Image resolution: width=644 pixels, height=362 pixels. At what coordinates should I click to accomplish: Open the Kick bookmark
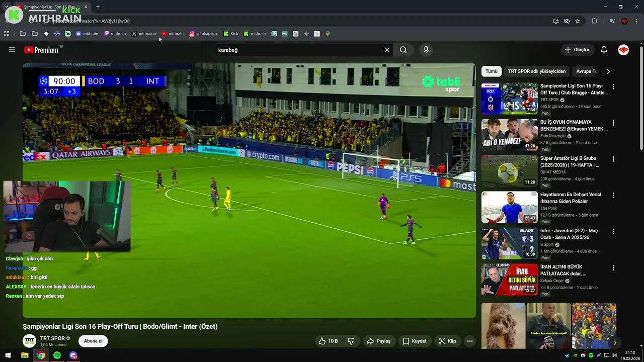[231, 34]
